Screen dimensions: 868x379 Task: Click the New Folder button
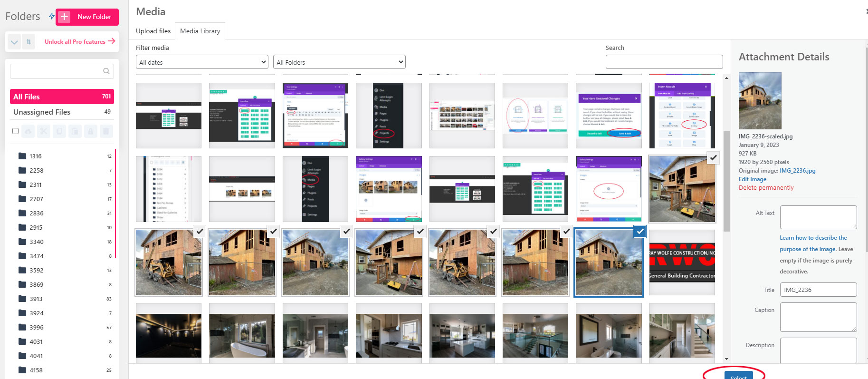click(87, 17)
